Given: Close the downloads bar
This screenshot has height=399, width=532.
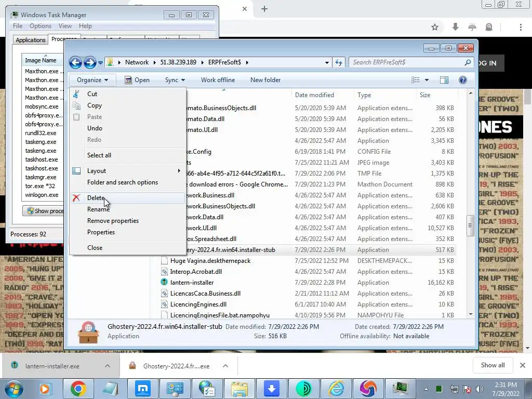Looking at the screenshot, I should 523,365.
